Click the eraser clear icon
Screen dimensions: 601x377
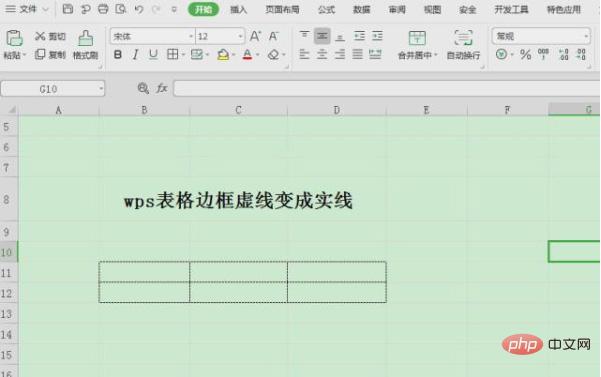(273, 55)
